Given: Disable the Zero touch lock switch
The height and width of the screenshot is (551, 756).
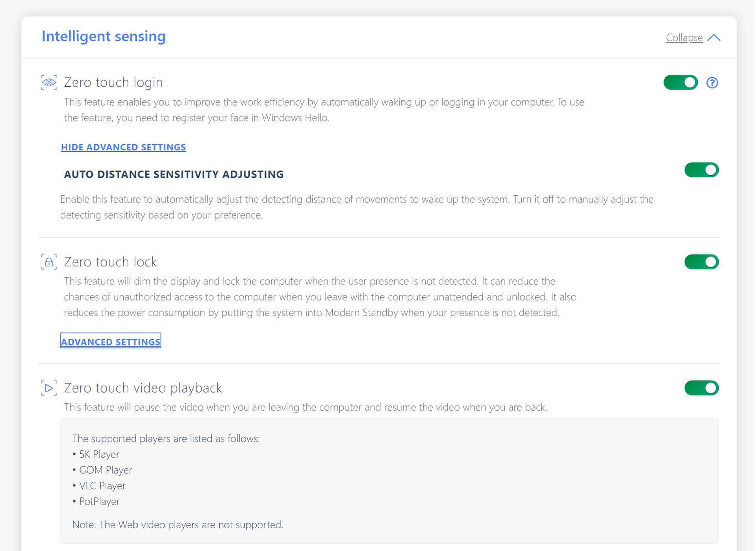Looking at the screenshot, I should point(701,262).
